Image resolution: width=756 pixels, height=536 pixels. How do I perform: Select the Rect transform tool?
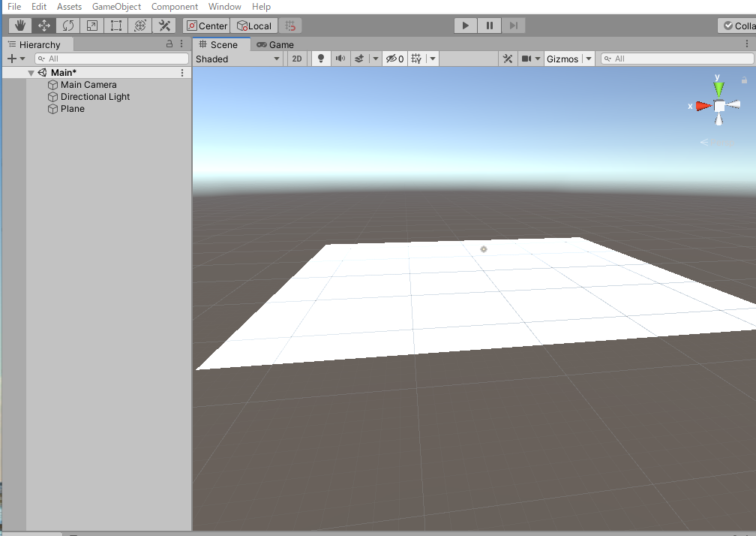click(116, 25)
